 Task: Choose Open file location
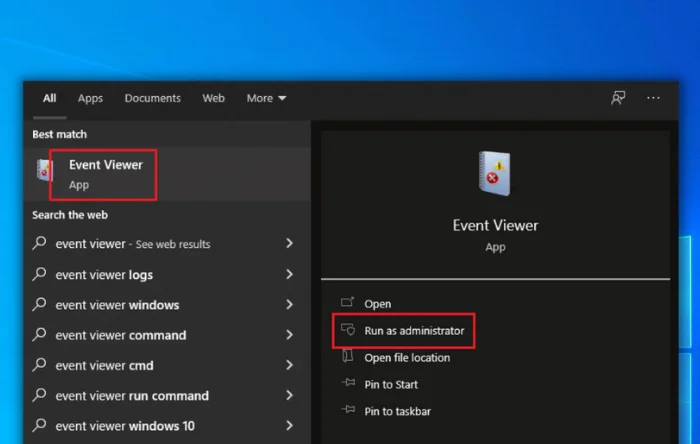407,357
